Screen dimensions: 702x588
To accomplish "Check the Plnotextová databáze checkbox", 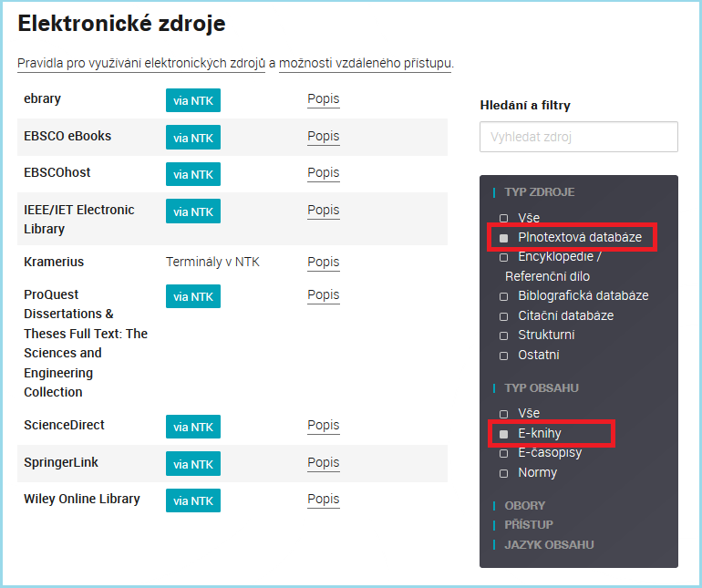I will 503,238.
